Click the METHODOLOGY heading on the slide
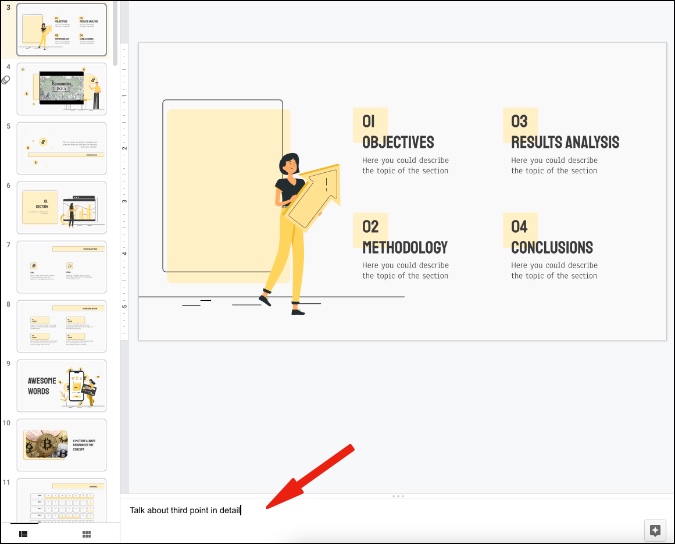The image size is (675, 544). point(405,247)
